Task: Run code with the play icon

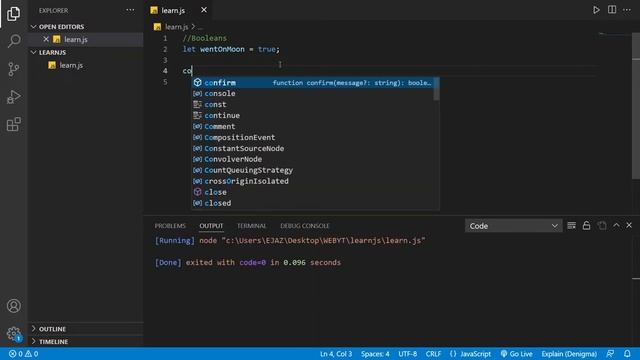Action: [596, 10]
